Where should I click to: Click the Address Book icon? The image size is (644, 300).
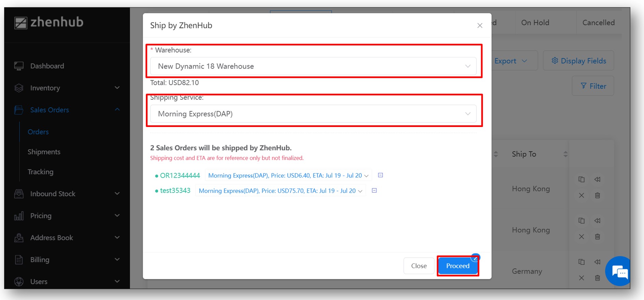19,238
